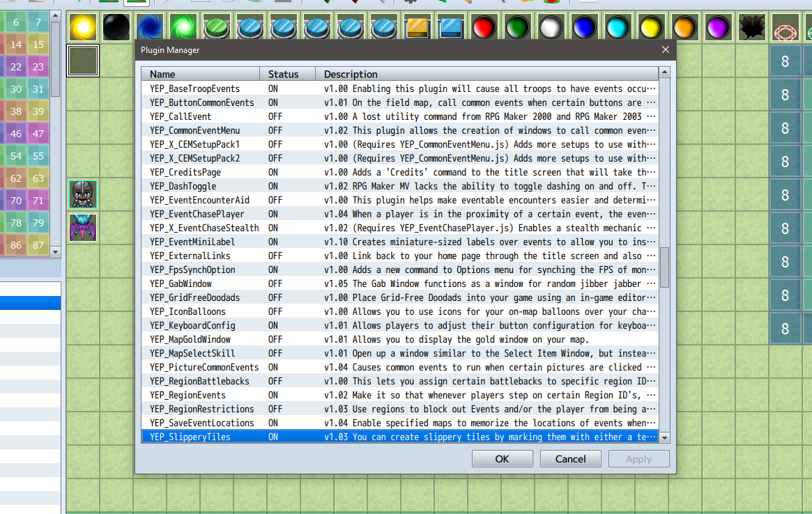This screenshot has height=514, width=812.
Task: Select YEP_EventEncounterAid plugin row
Action: 400,201
